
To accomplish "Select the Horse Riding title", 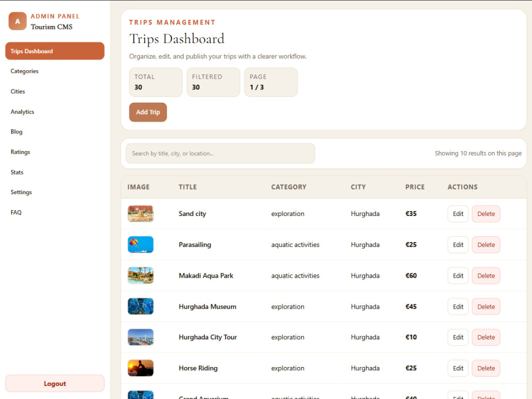I will [x=198, y=368].
